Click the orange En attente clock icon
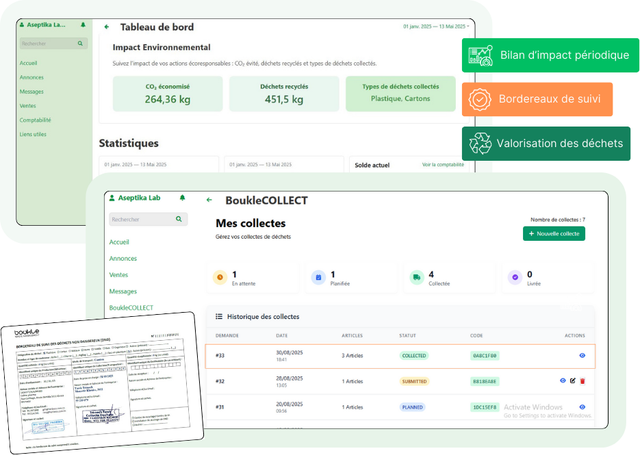 (x=220, y=277)
